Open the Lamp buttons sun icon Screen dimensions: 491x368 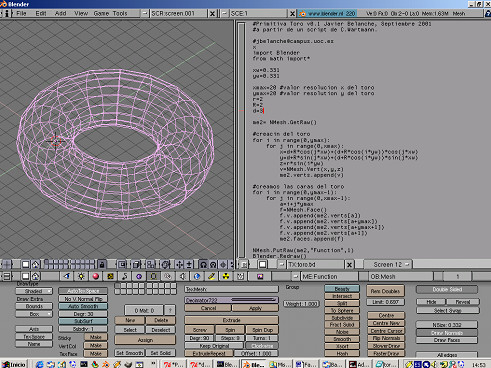[x=81, y=276]
